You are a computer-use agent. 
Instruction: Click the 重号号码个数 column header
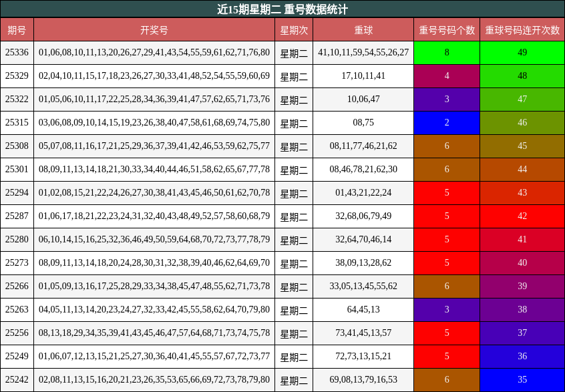446,30
